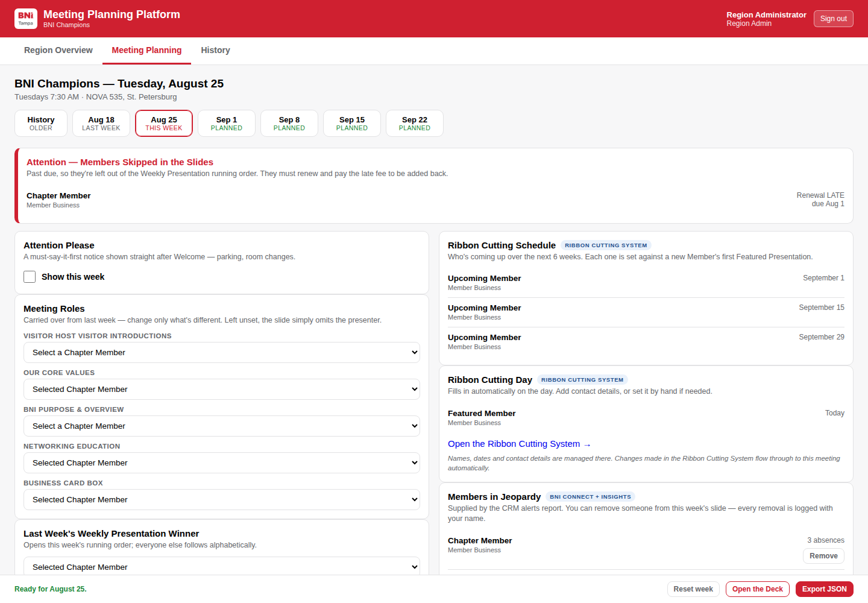The width and height of the screenshot is (868, 603).
Task: Open the BNI Purpose & Overview dropdown
Action: tap(222, 426)
